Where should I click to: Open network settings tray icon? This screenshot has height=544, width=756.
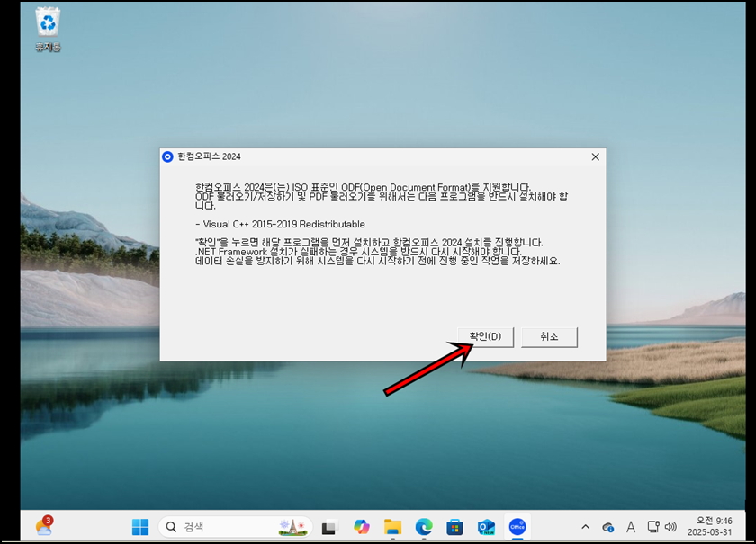(653, 527)
